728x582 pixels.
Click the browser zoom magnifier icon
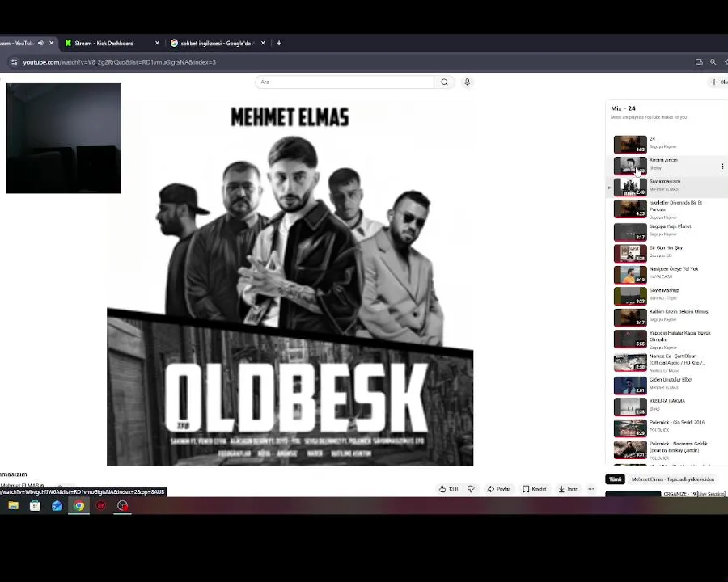click(713, 62)
